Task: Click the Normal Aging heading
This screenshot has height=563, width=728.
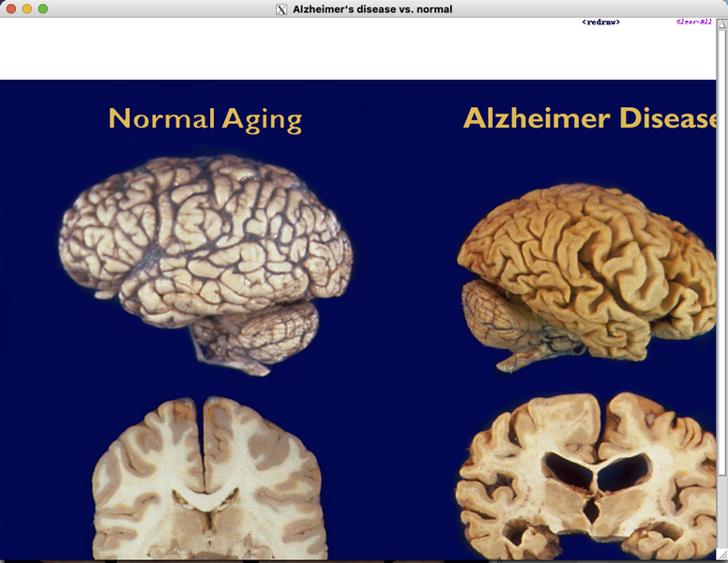Action: tap(205, 119)
